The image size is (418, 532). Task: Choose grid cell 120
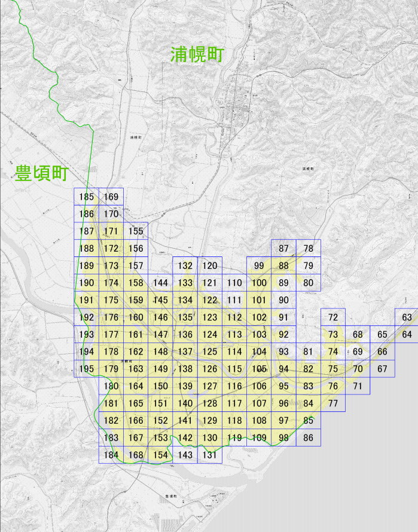[x=210, y=265]
